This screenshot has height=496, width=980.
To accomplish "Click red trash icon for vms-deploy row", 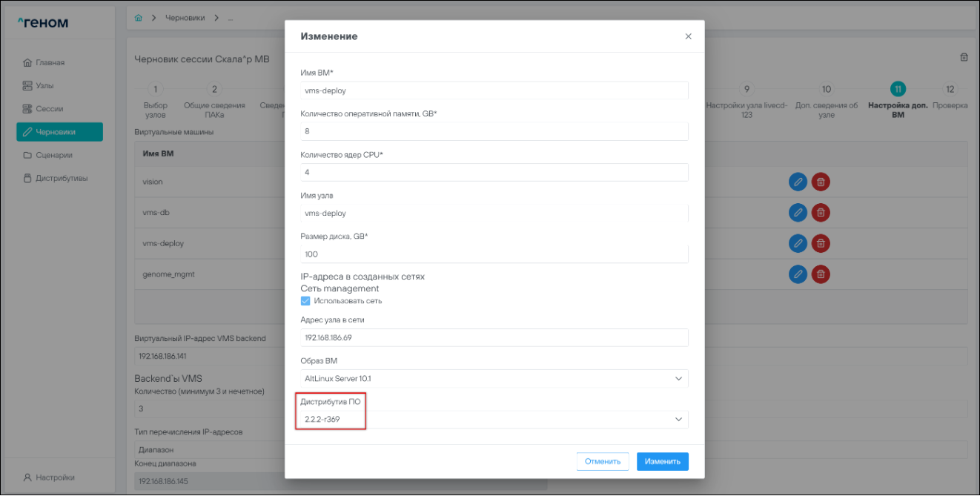I will click(821, 243).
